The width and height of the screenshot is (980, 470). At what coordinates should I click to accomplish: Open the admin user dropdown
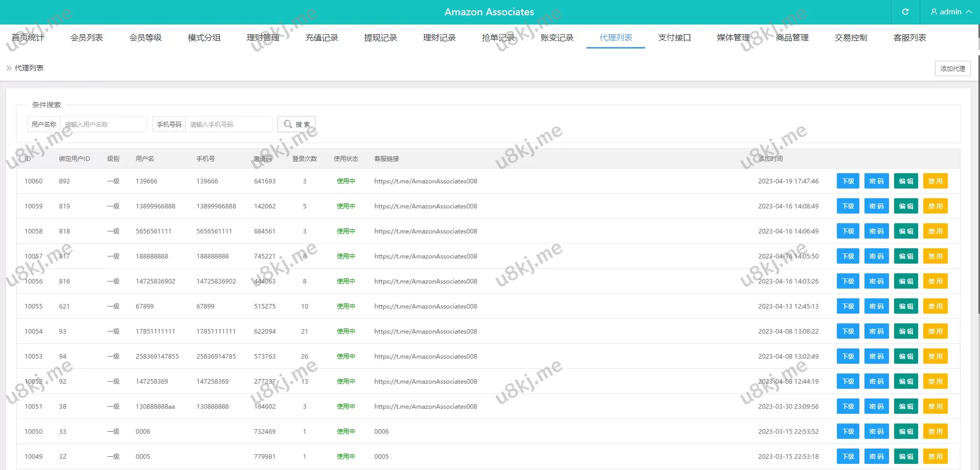pos(950,12)
